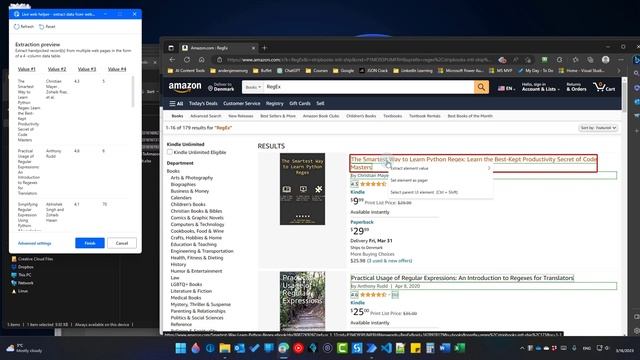
Task: Check Kindle Unlimited Eligible checkbox
Action: (170, 152)
